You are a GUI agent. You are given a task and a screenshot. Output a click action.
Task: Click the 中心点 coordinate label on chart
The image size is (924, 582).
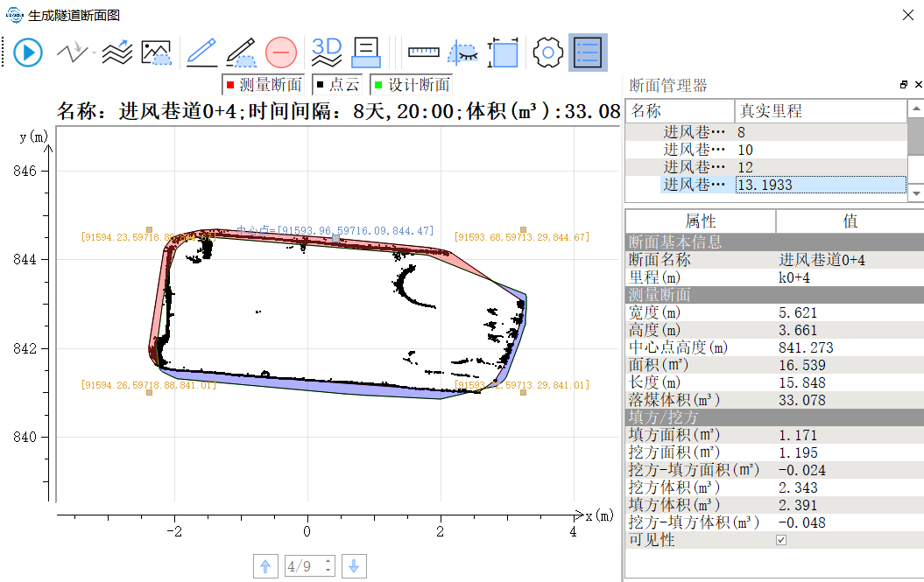pos(335,230)
